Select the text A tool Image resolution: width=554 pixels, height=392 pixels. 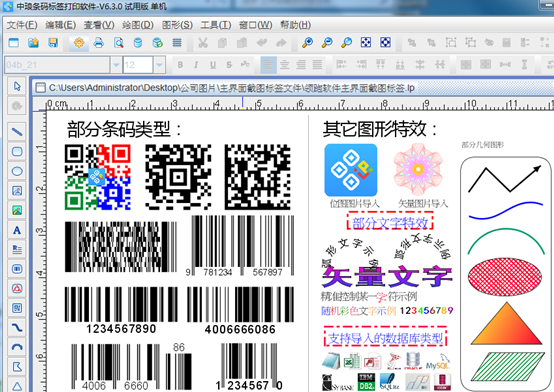click(x=17, y=230)
